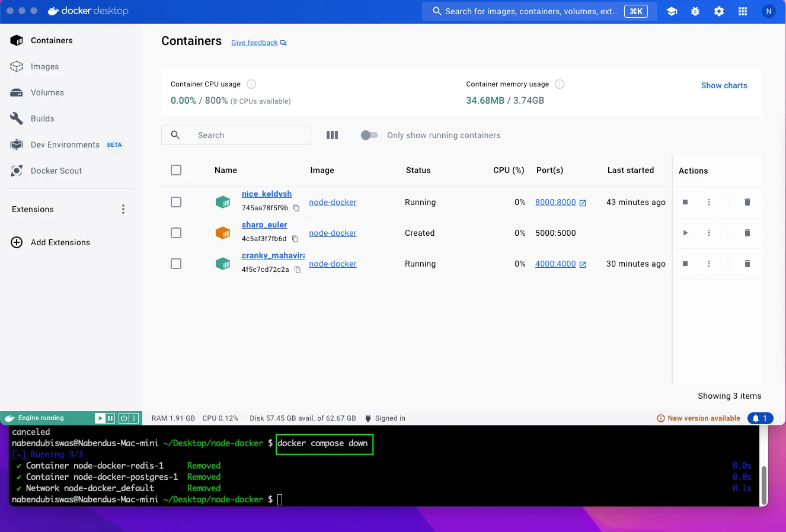This screenshot has height=532, width=786.
Task: Open the engine status three-dot menu
Action: [135, 418]
